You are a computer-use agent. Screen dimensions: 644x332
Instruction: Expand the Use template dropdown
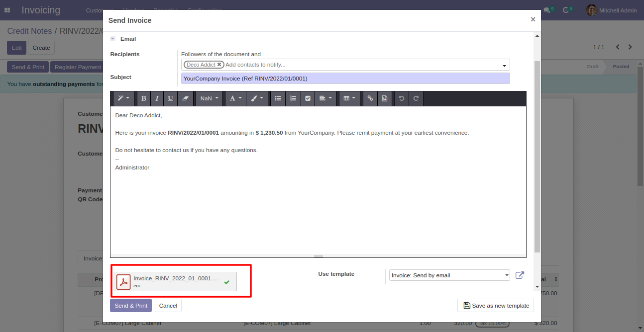click(x=449, y=275)
